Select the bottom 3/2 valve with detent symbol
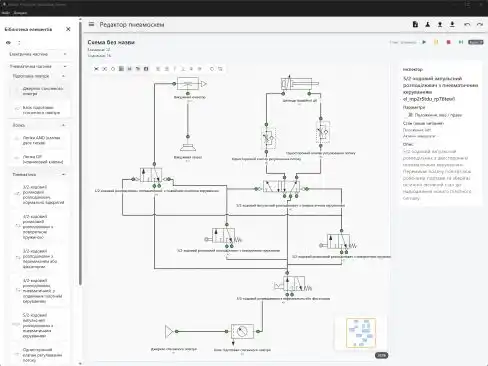The width and height of the screenshot is (488, 366). point(293,283)
